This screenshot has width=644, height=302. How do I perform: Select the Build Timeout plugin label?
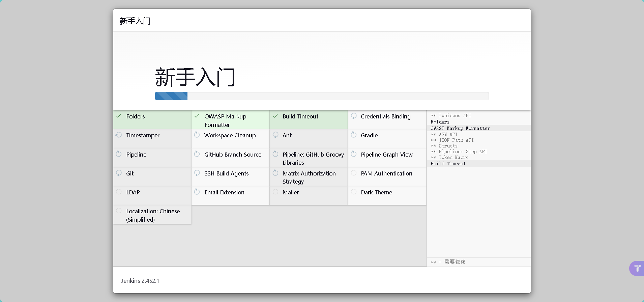pos(300,116)
